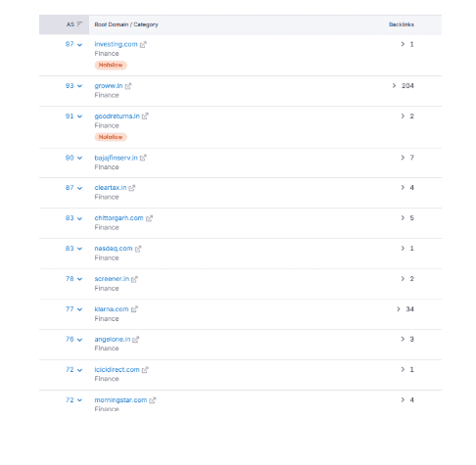Expand the AS 91 chevron for goodreturns.in

click(79, 116)
